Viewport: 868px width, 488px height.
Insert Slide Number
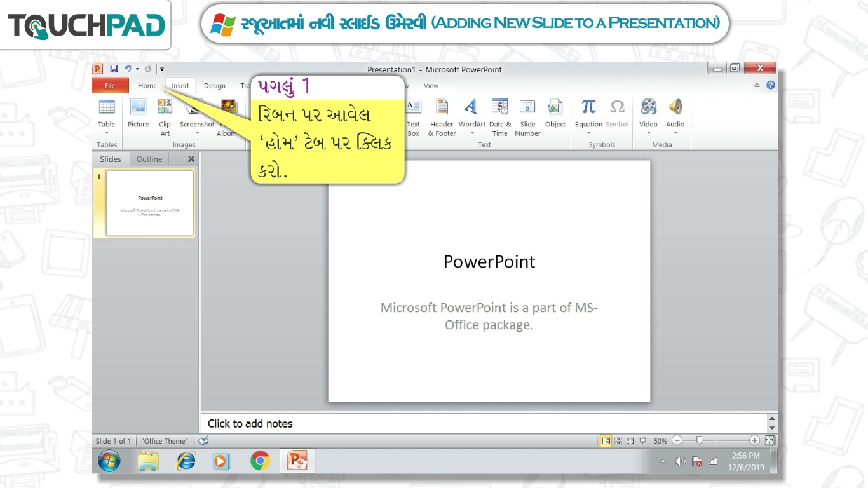[527, 117]
